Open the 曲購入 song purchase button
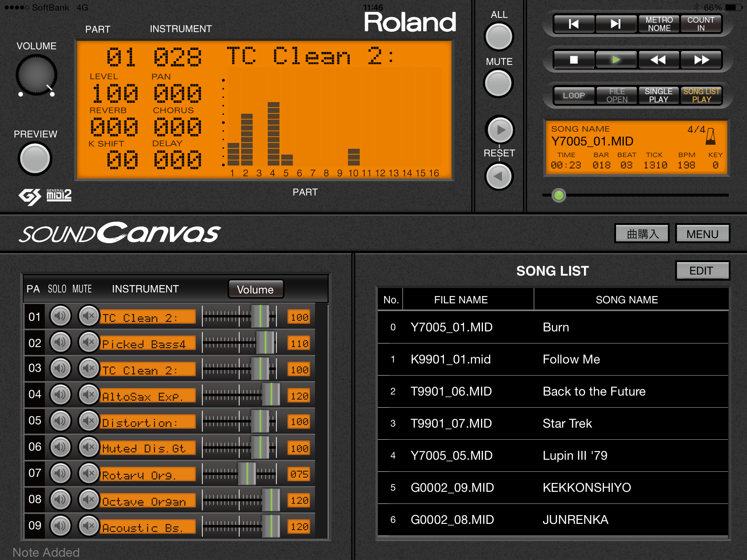 (642, 234)
